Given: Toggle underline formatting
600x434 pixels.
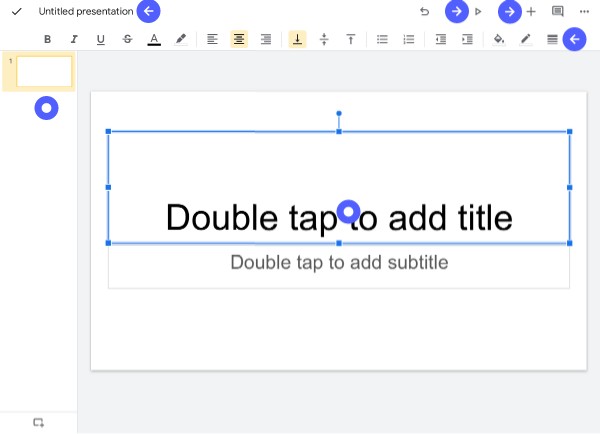Looking at the screenshot, I should tap(101, 39).
